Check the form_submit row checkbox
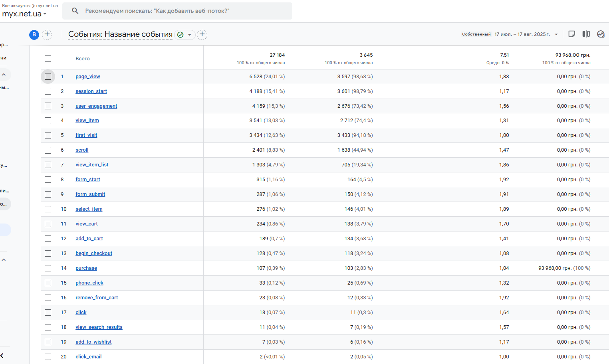The image size is (609, 364). tap(48, 194)
